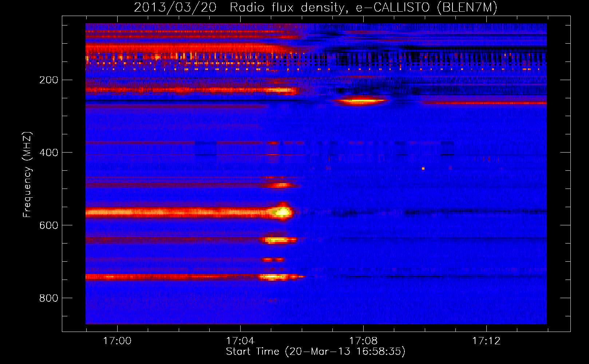Viewport: 589px width, 364px height.
Task: Select the 200 frequency tick label
Action: pyautogui.click(x=49, y=80)
